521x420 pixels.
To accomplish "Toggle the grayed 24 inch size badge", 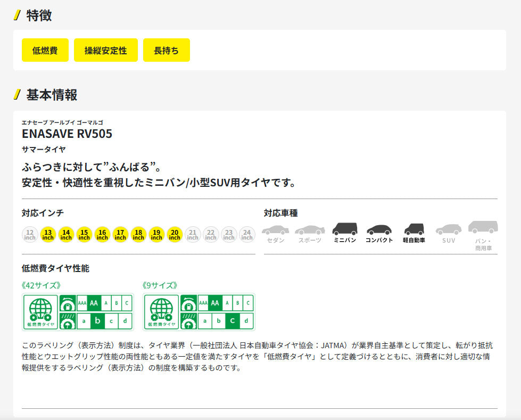I will [x=246, y=234].
